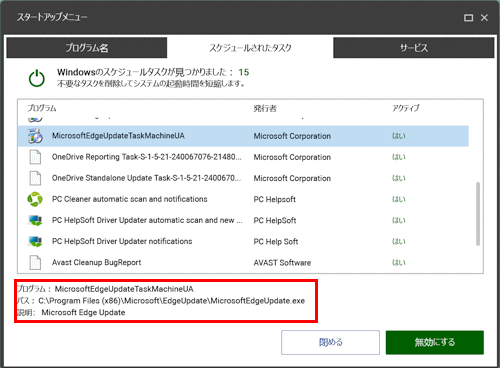Select PC Cleaner automatic scan and notifications
The width and height of the screenshot is (500, 368).
[x=129, y=199]
